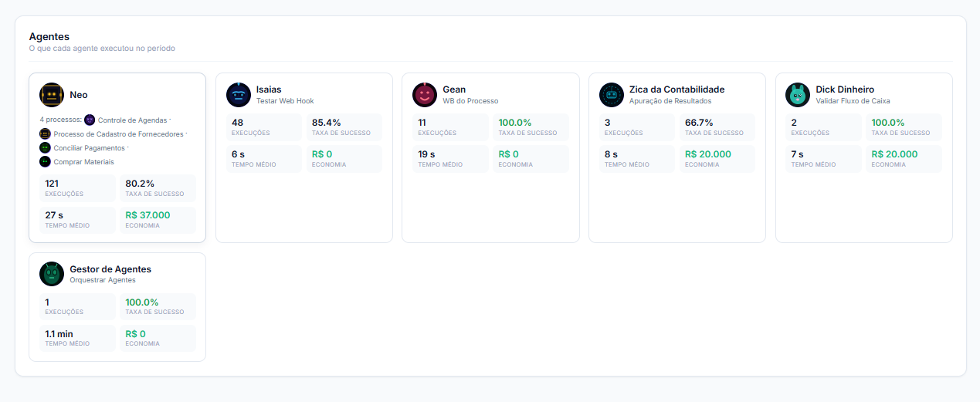Click Gestor de Agentes' R$ 0 economia

click(x=135, y=334)
